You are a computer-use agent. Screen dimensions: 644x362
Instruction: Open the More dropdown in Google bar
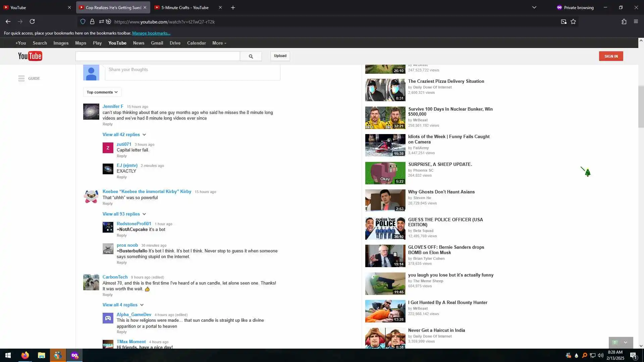click(219, 43)
